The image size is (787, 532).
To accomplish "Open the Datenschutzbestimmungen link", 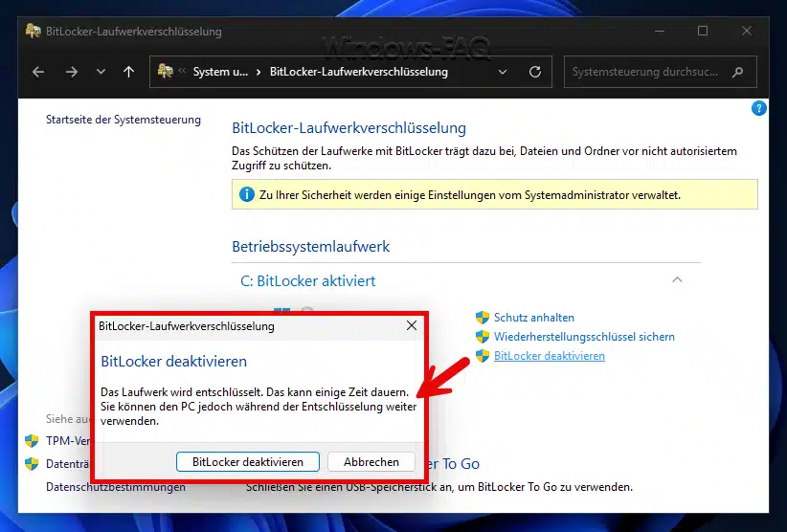I will coord(116,487).
